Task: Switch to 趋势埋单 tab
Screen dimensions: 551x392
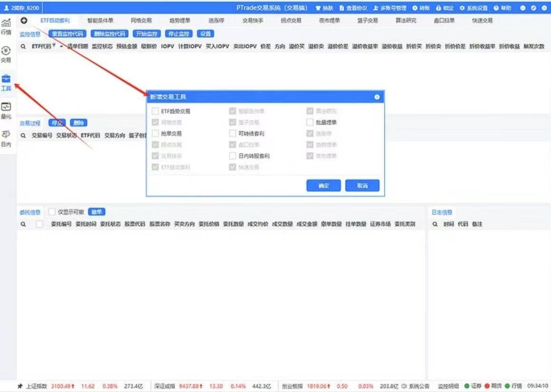Action: [x=179, y=20]
